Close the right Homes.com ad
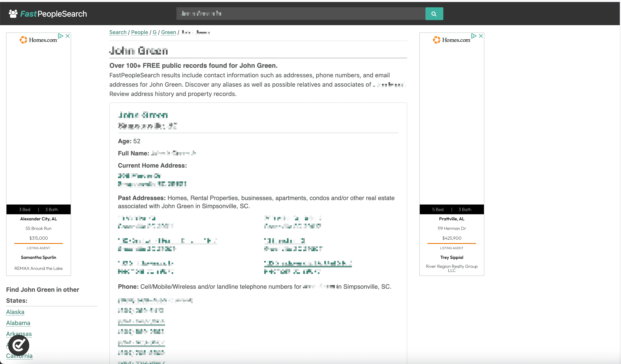Viewport: 621px width, 364px height. [481, 36]
